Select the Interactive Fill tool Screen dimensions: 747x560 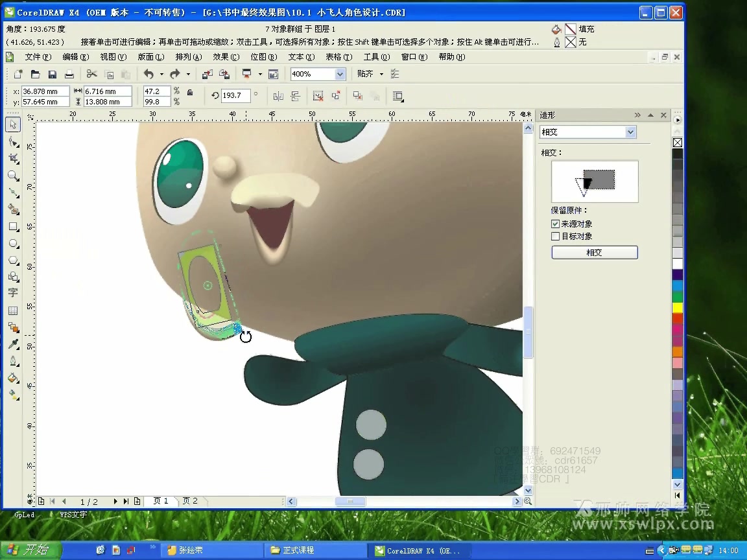(x=14, y=395)
